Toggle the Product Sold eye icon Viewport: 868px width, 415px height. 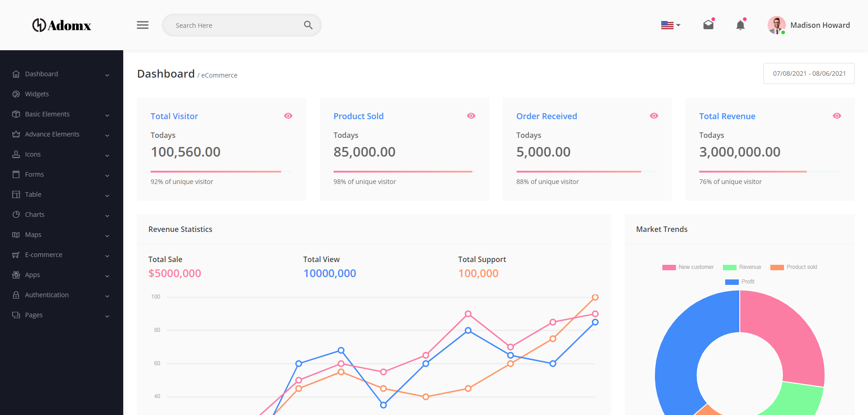point(471,116)
